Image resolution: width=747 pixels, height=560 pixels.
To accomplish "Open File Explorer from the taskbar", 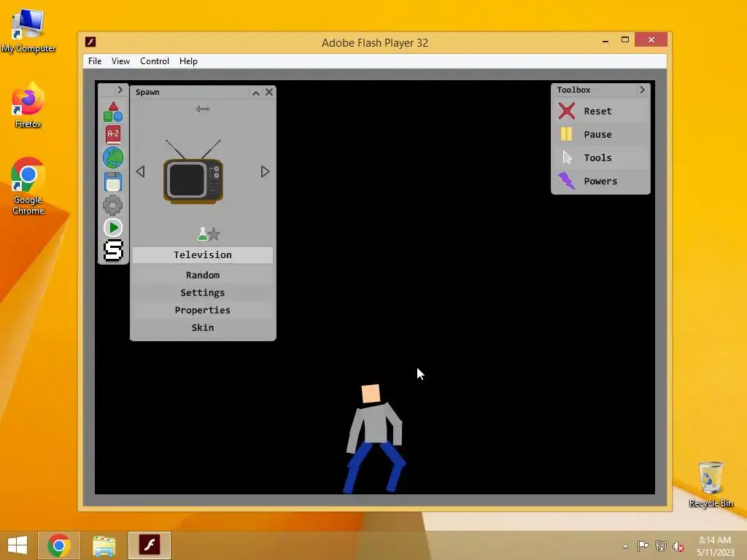I will 104,545.
